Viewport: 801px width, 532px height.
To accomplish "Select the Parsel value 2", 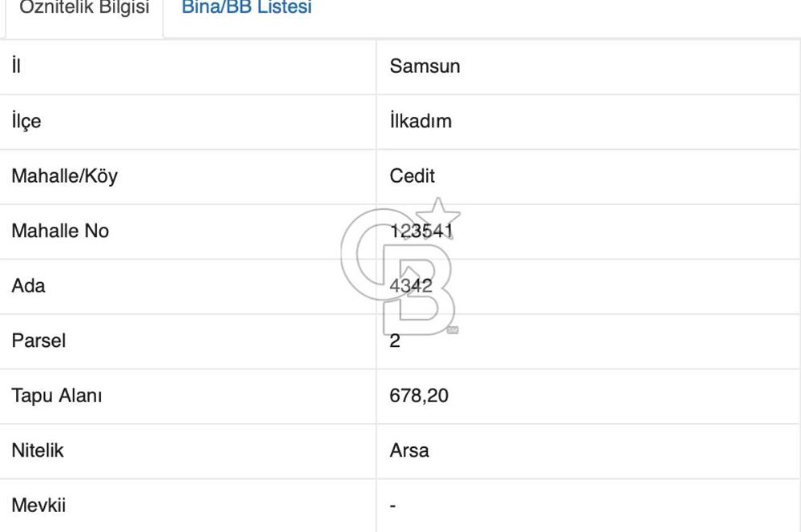I will [395, 341].
